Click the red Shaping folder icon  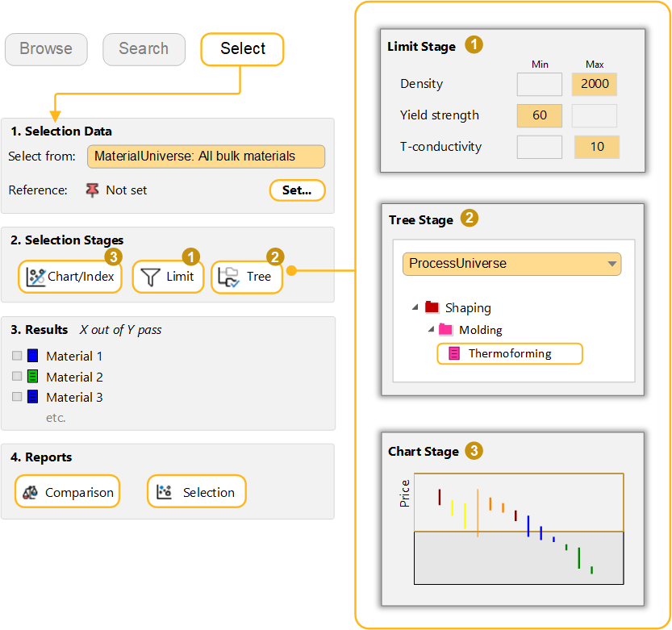pos(432,307)
